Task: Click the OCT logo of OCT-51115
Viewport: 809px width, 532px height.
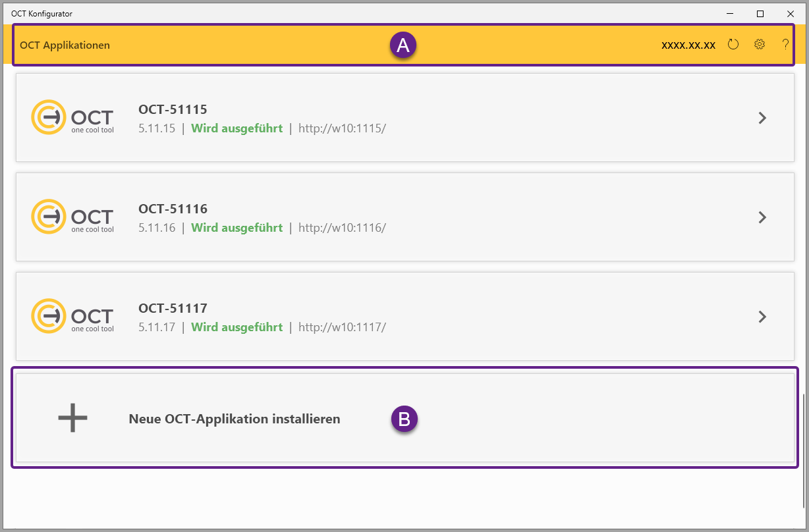Action: [72, 117]
